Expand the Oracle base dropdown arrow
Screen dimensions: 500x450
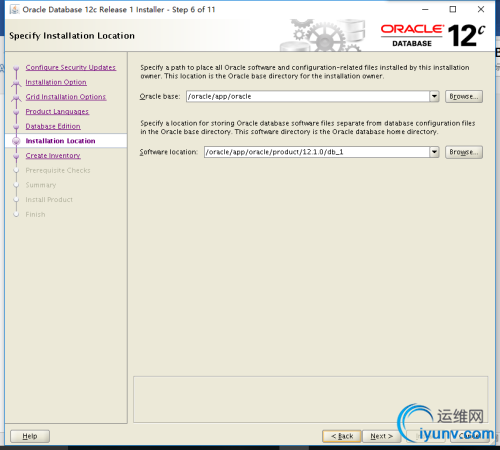tap(434, 96)
